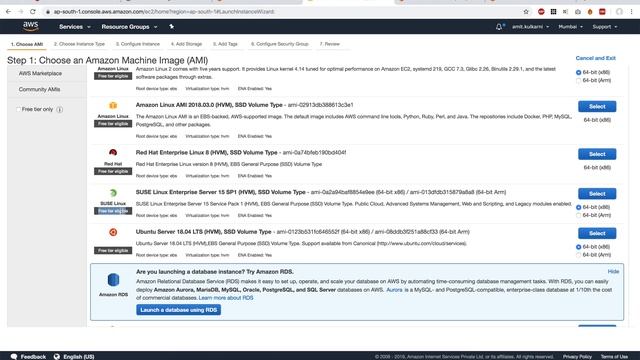Select 64-bit (Arm) for Amazon Linux 2

[578, 80]
